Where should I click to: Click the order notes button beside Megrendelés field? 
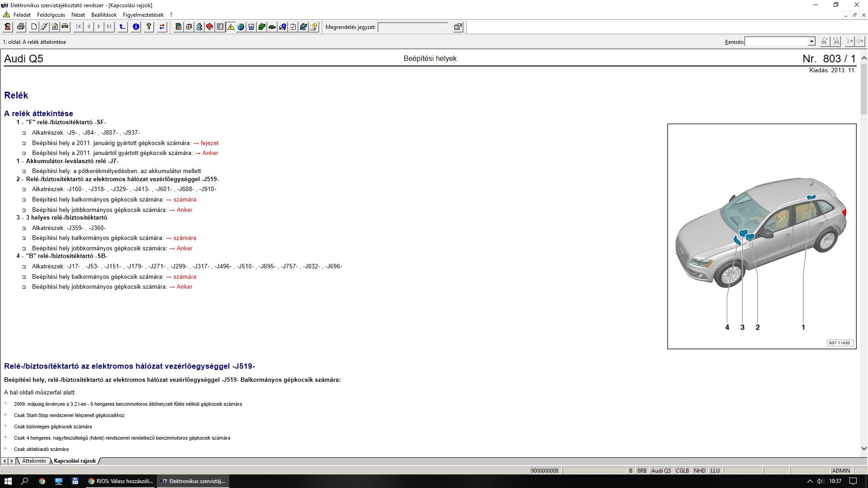(458, 27)
